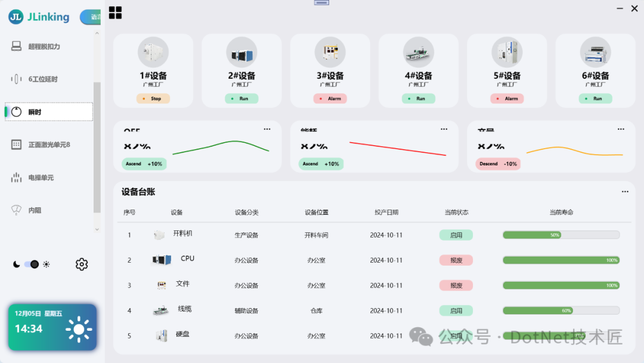The image size is (644, 363).
Task: Click the 60% lifespan progress bar for 线缆
Action: click(x=561, y=310)
